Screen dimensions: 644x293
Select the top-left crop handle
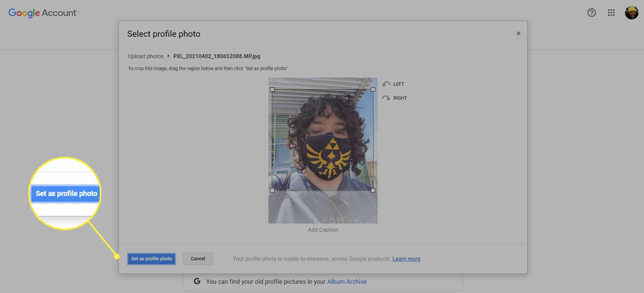[272, 89]
